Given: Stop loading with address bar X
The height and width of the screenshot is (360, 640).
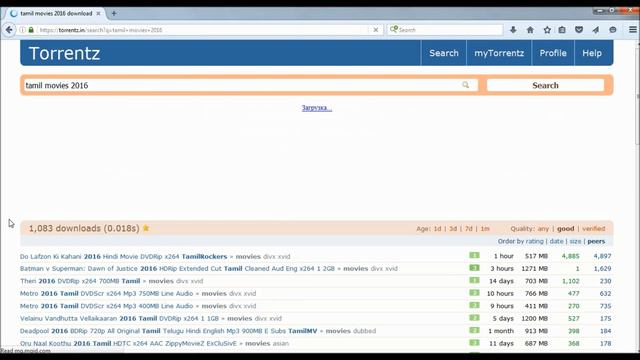Looking at the screenshot, I should tap(376, 30).
